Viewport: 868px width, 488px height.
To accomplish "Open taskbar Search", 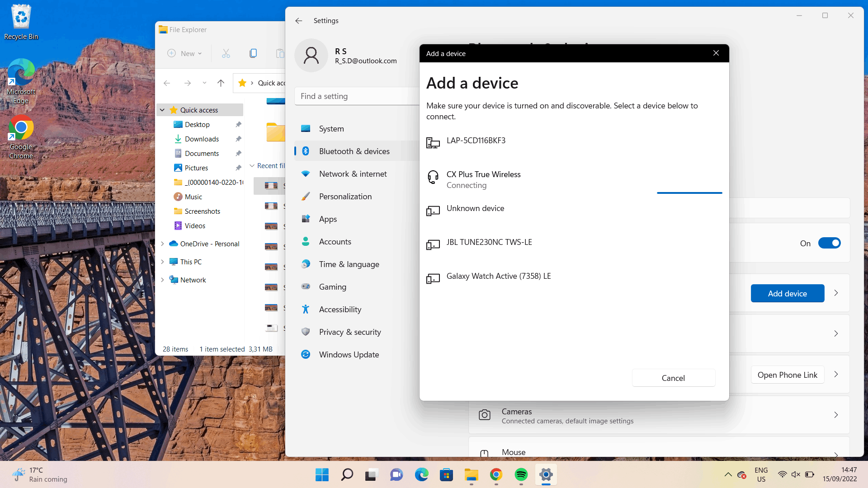I will pyautogui.click(x=347, y=474).
